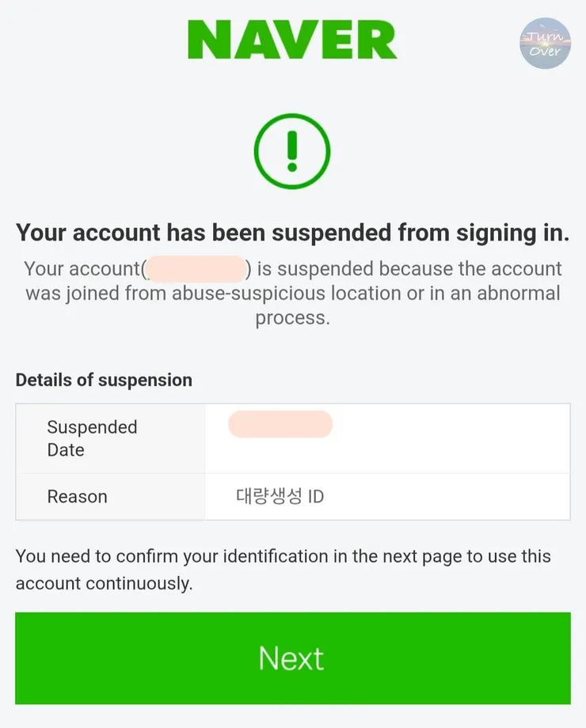Image resolution: width=586 pixels, height=728 pixels.
Task: Click the green NAVER logo
Action: pos(292,40)
